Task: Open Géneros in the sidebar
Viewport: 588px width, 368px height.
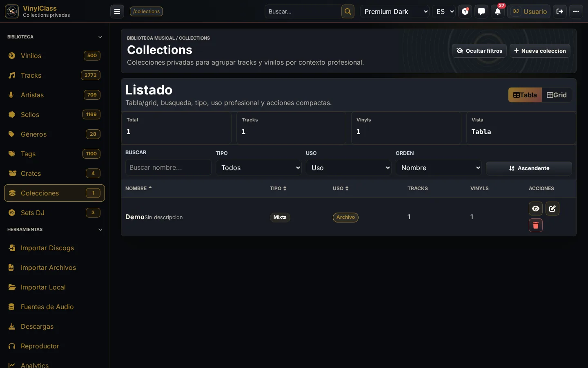Action: [54, 134]
